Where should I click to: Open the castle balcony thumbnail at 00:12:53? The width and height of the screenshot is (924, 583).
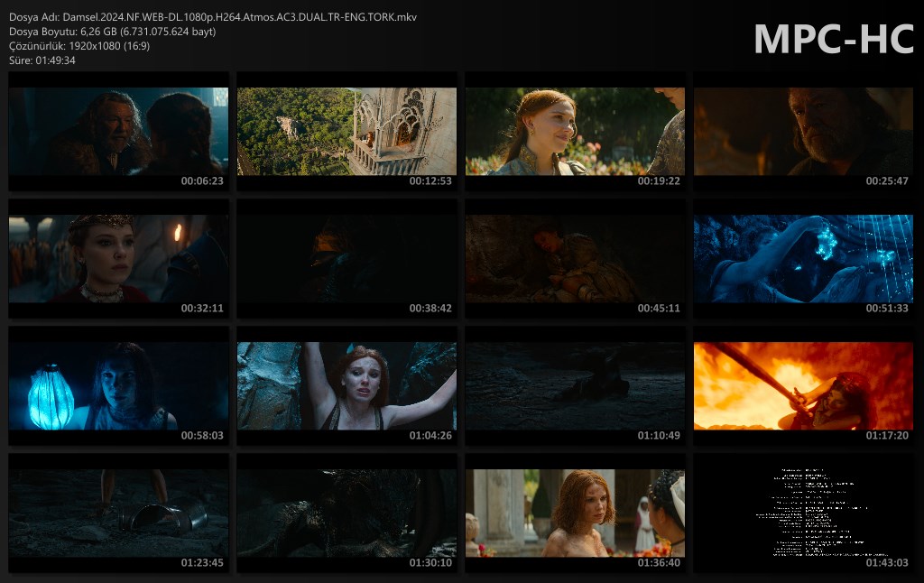tap(346, 131)
